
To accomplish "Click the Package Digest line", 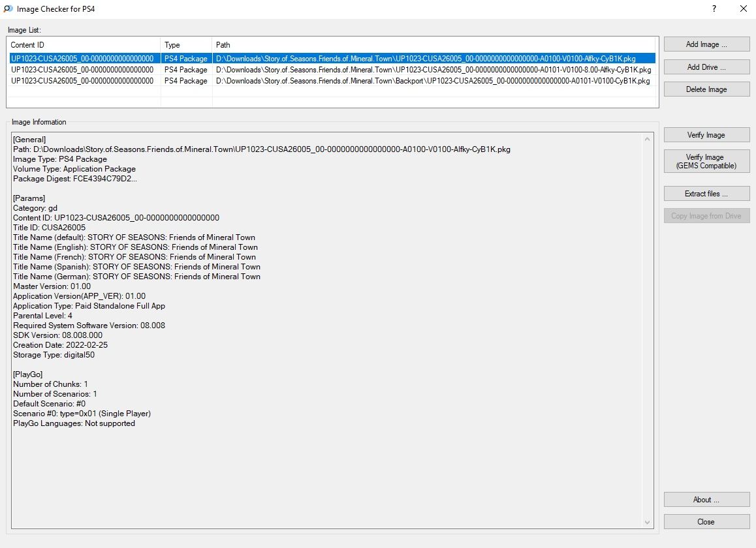I will pyautogui.click(x=75, y=179).
